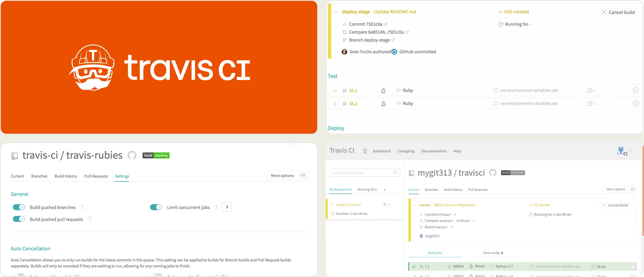The image size is (644, 277).
Task: Click the plus icon next to Running (0/1)
Action: click(385, 190)
